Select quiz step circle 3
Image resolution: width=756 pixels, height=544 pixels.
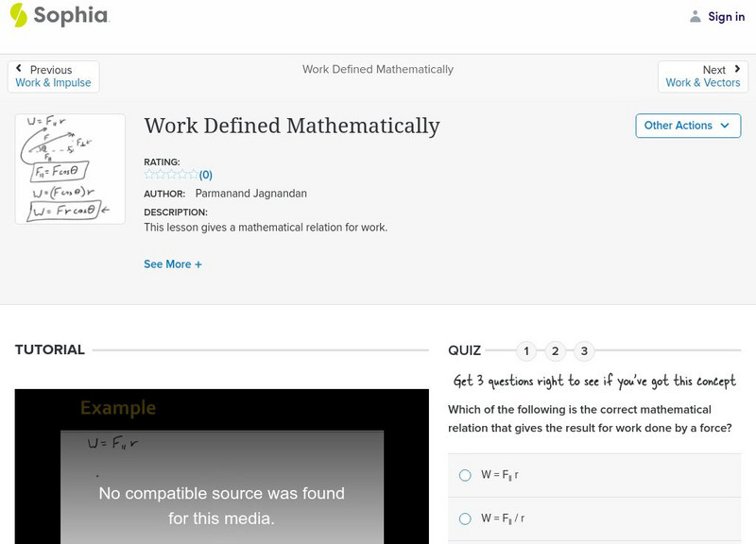pos(583,349)
